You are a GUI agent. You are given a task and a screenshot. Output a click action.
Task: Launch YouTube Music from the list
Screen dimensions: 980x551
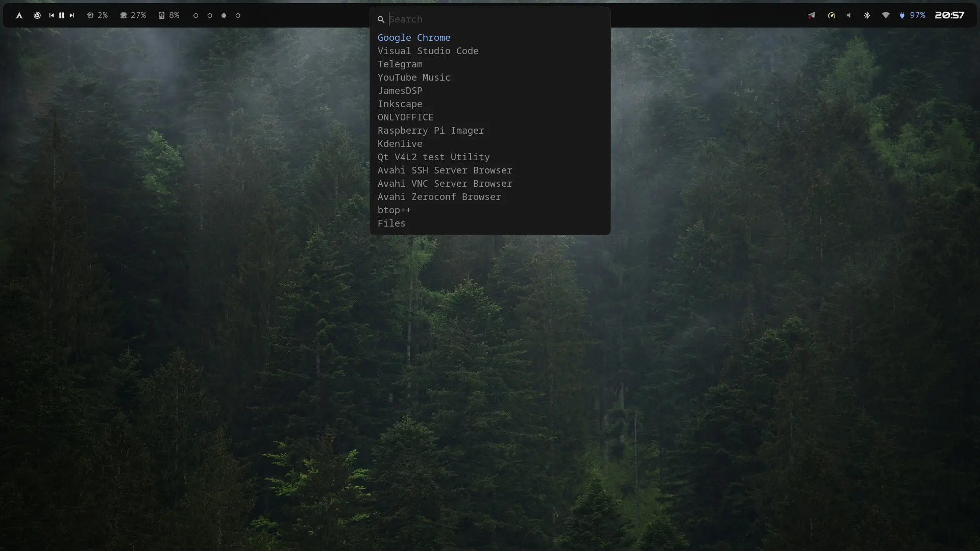coord(490,78)
